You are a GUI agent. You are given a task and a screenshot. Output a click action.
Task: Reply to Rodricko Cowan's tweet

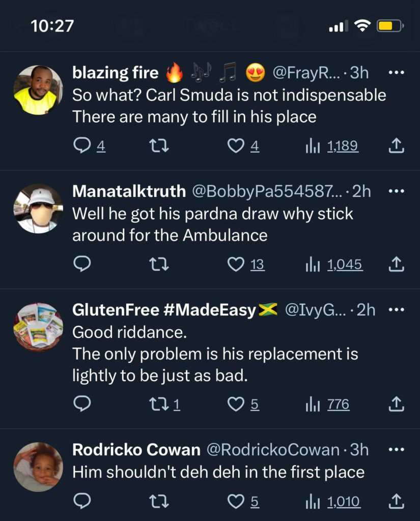tap(82, 501)
